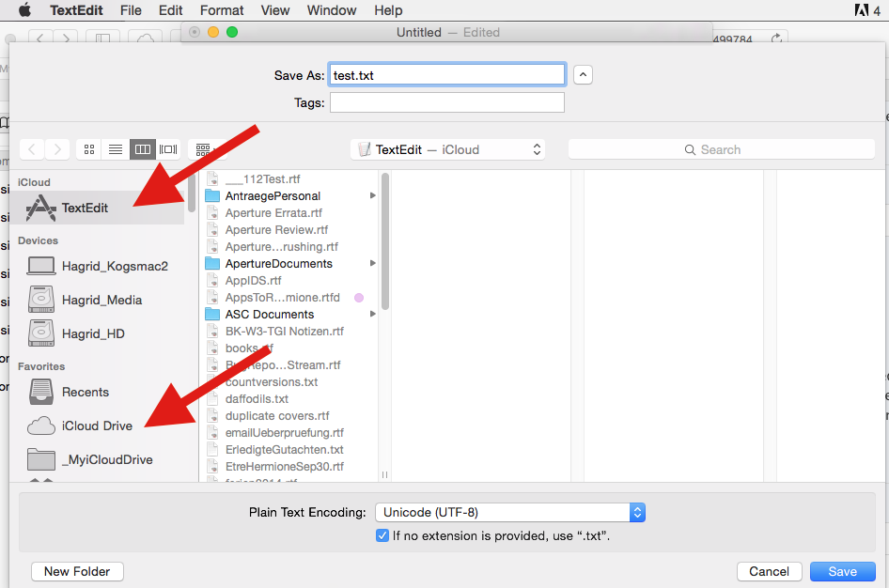Click the Save button
This screenshot has height=588, width=889.
[843, 572]
